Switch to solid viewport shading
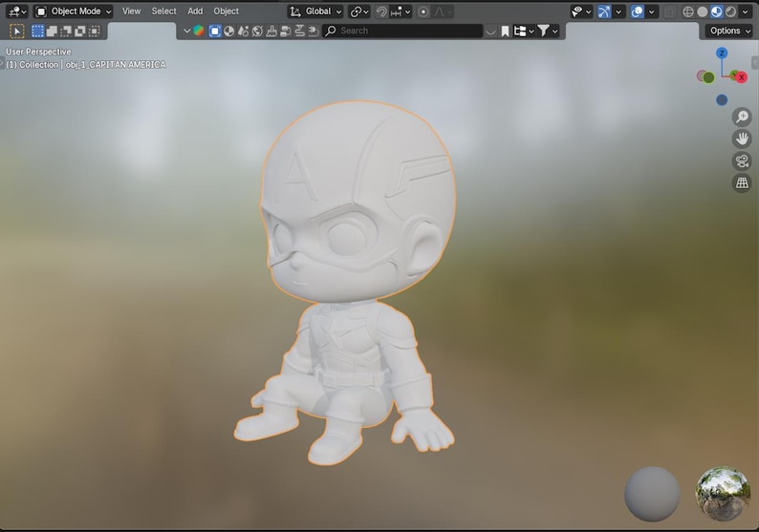759x532 pixels. [703, 11]
